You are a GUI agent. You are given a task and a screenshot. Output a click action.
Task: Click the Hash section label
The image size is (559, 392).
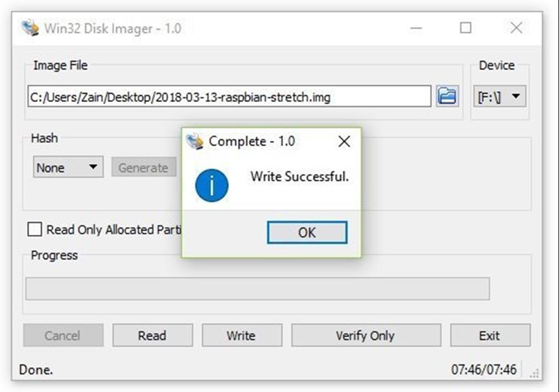pos(44,138)
